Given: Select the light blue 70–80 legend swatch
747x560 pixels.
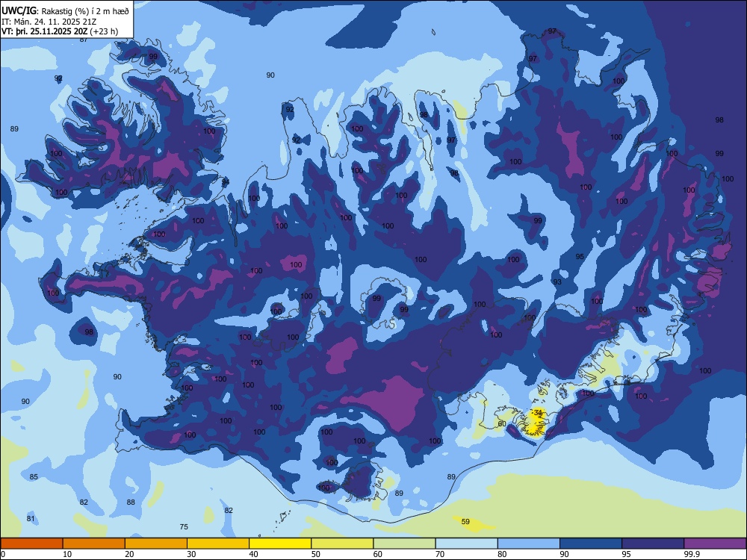Looking at the screenshot, I should [466, 544].
